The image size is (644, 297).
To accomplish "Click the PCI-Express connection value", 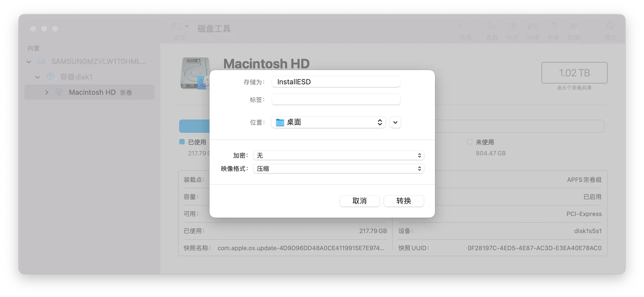I will pos(584,214).
